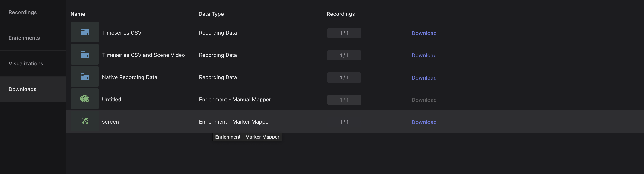The width and height of the screenshot is (644, 174).
Task: Click the Timeseries CSV folder download icon
Action: (x=85, y=32)
